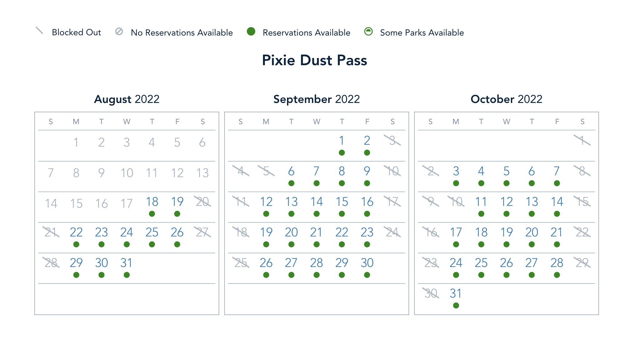Click blocked-out October 1

click(582, 141)
